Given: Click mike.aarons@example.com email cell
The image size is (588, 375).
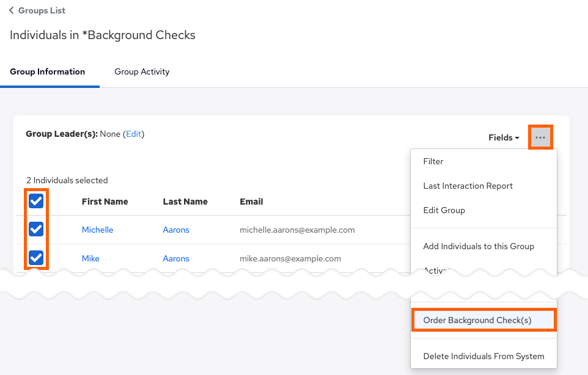Looking at the screenshot, I should coord(290,258).
